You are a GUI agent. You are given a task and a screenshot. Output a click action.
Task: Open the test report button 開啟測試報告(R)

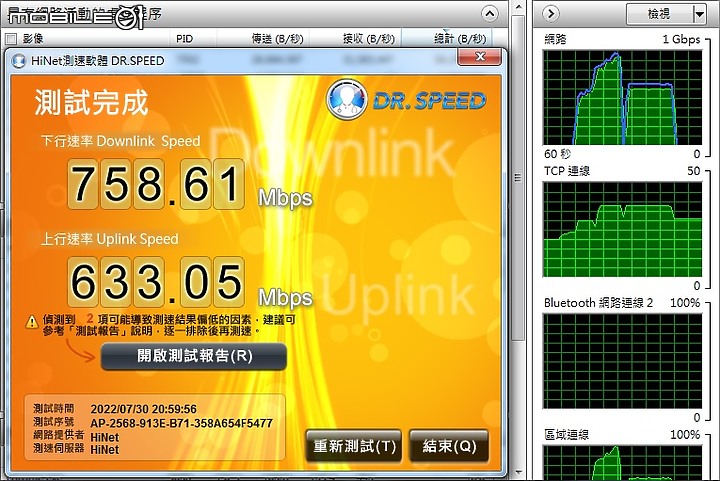[194, 356]
